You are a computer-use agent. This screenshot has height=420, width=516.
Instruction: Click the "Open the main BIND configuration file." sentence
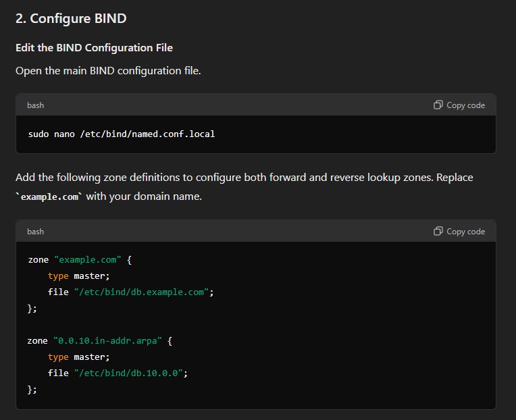tap(108, 71)
